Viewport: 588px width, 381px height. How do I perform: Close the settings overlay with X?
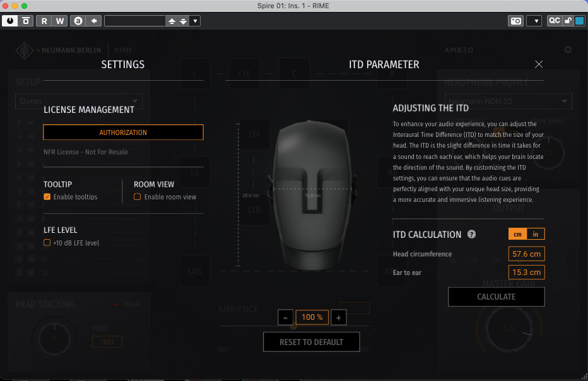pyautogui.click(x=538, y=64)
